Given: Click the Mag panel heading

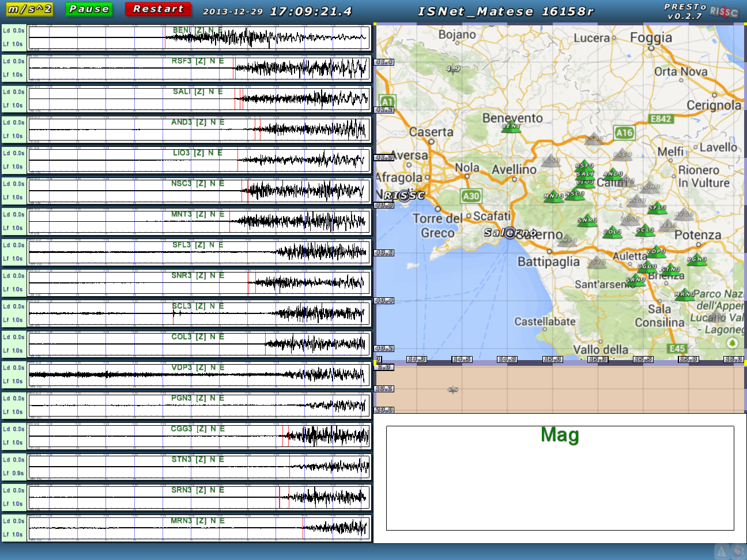Looking at the screenshot, I should [560, 435].
